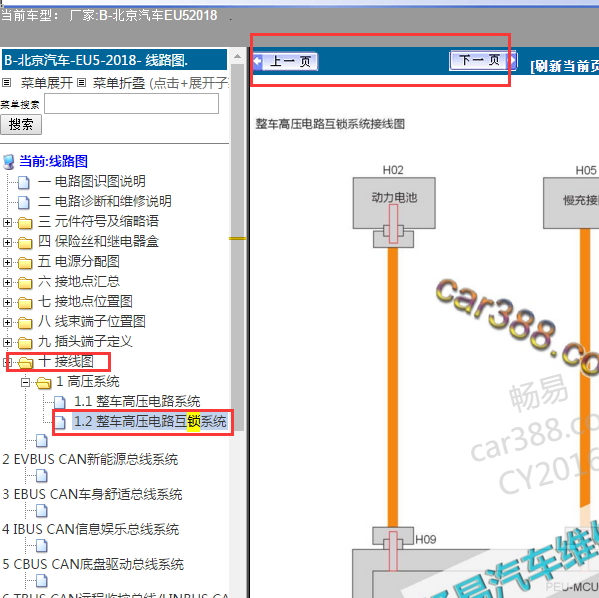Open 二 电路诊断和维修说明 document

(x=105, y=201)
